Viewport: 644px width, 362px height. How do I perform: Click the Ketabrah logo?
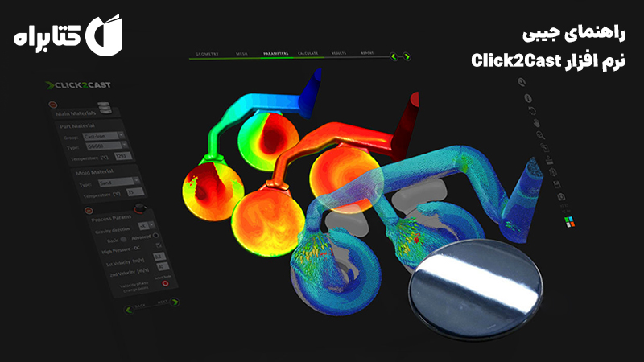tap(68, 35)
